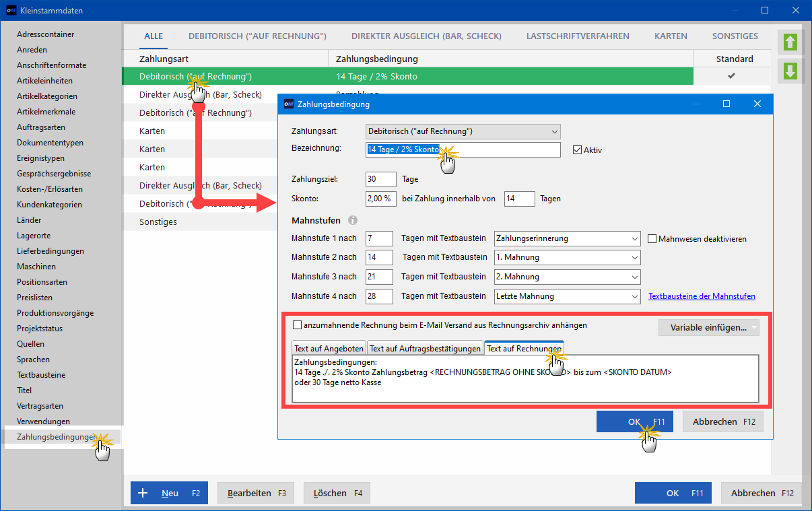This screenshot has height=511, width=812.
Task: Select Dokumententypen in sidebar
Action: tap(50, 143)
